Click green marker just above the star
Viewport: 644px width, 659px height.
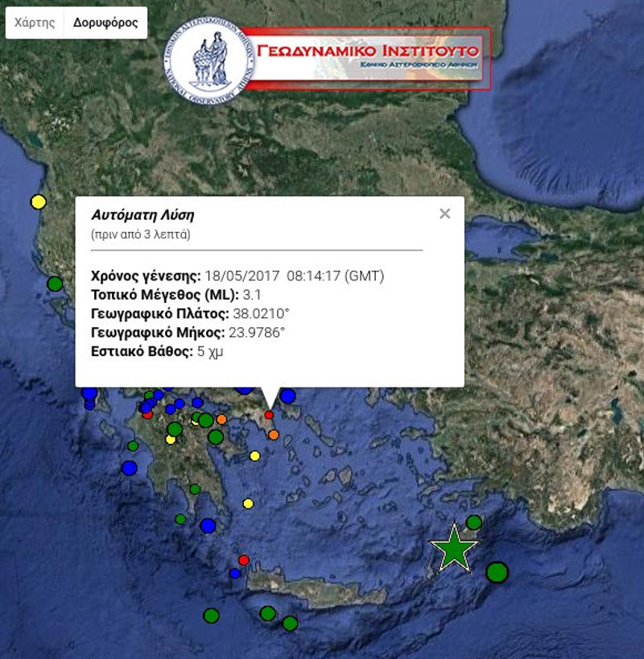(474, 522)
